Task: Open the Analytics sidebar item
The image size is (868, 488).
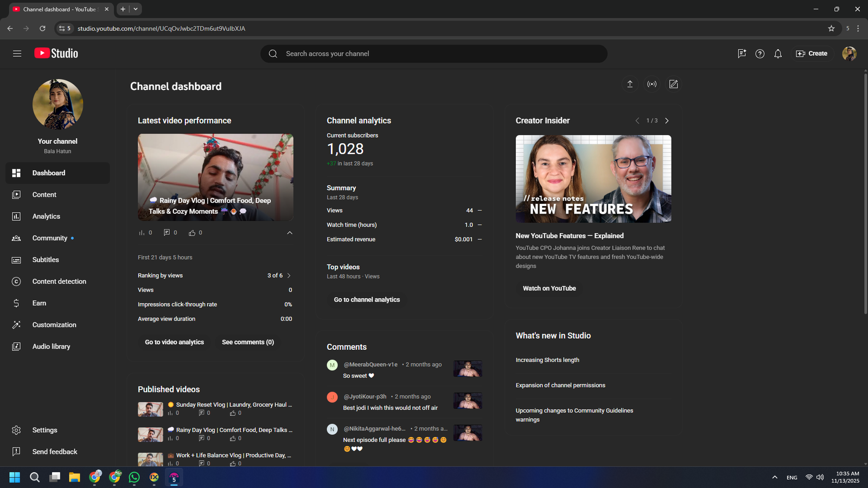Action: [46, 216]
